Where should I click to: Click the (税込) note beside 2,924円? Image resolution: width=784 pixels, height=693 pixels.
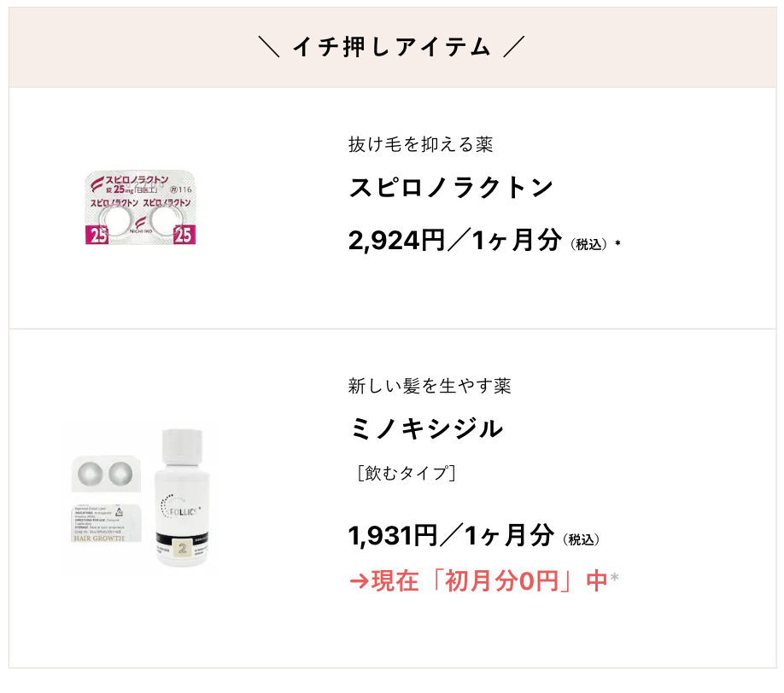588,245
